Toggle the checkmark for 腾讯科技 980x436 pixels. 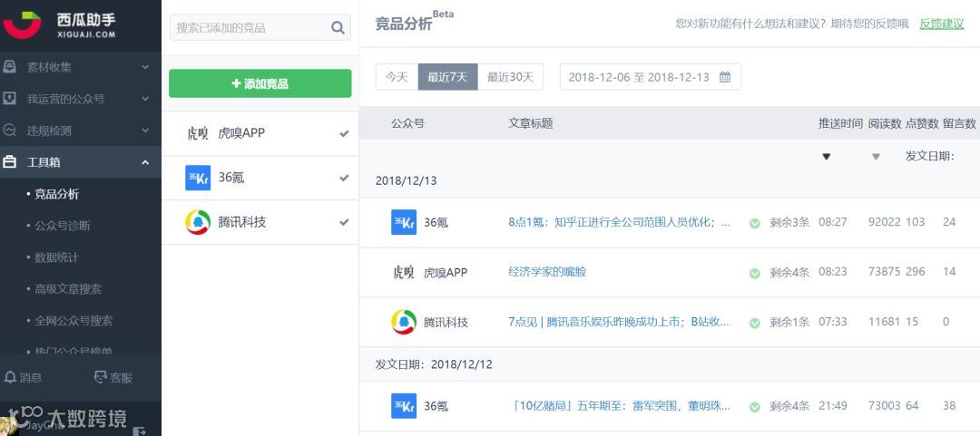[x=344, y=222]
